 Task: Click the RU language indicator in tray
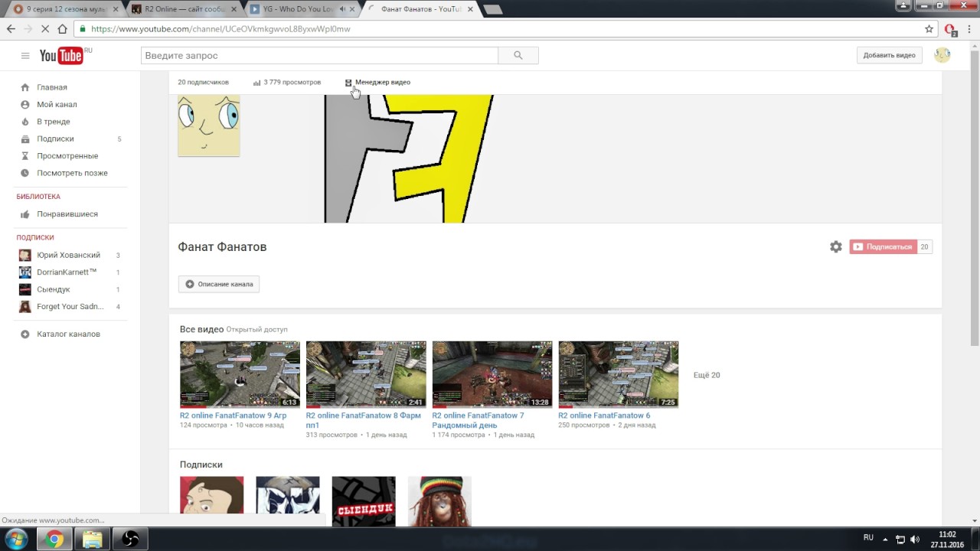[868, 538]
